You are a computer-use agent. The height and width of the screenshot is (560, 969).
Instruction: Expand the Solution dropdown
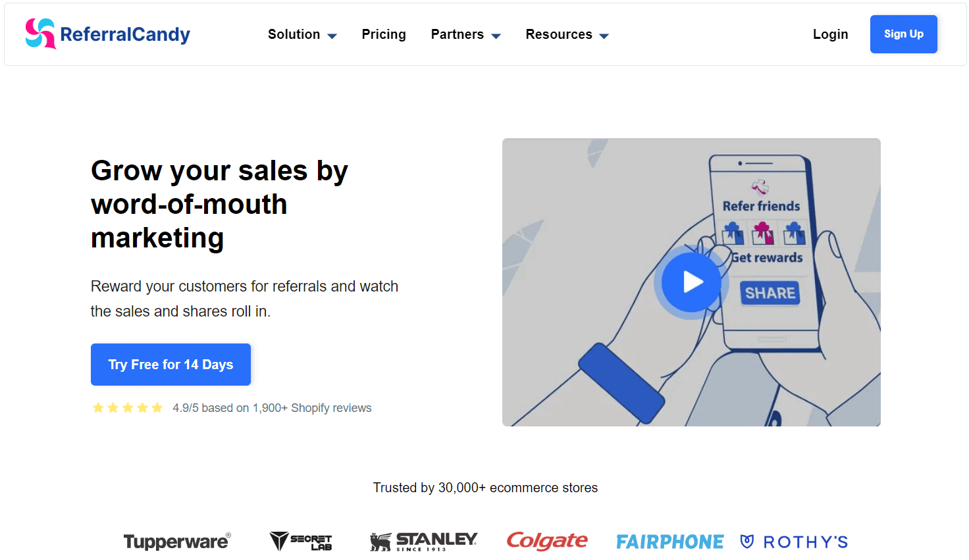(302, 34)
